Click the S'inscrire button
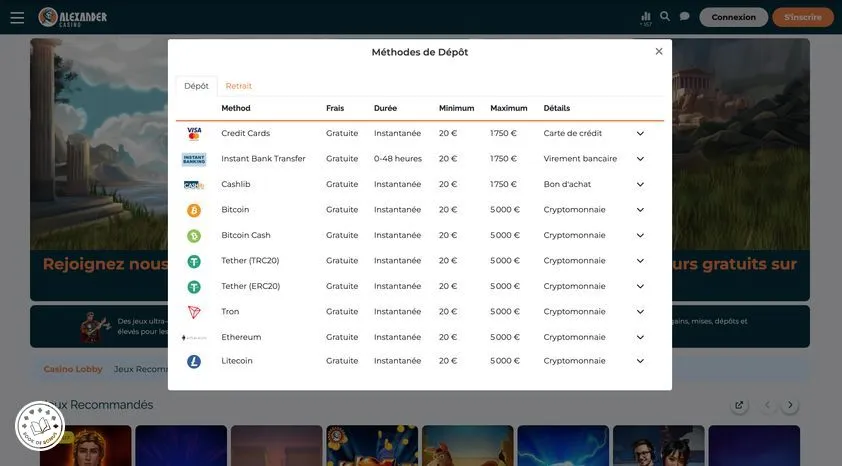The image size is (842, 466). 803,17
